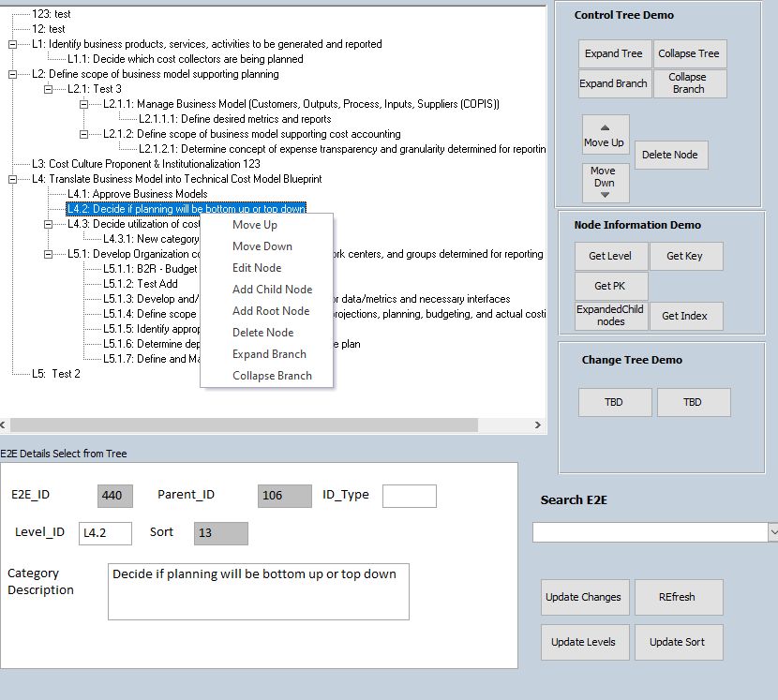The image size is (778, 700).
Task: Choose Move Up in context menu
Action: pos(255,225)
